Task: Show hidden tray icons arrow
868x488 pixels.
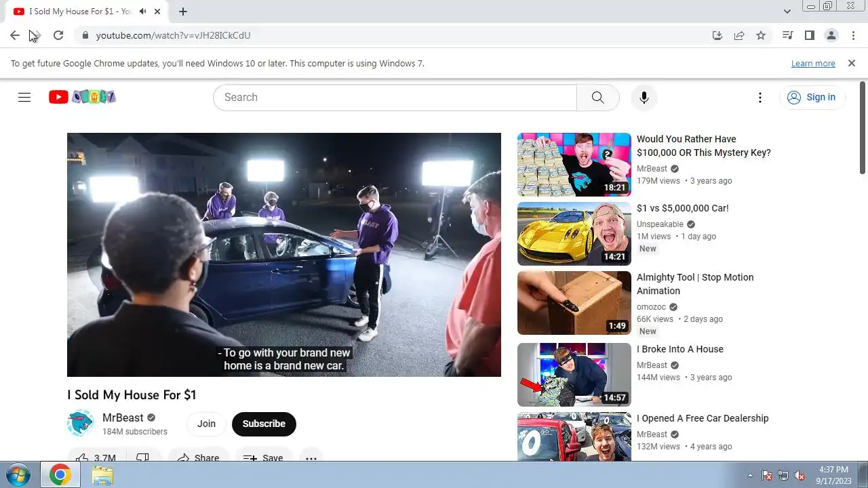Action: [x=750, y=475]
